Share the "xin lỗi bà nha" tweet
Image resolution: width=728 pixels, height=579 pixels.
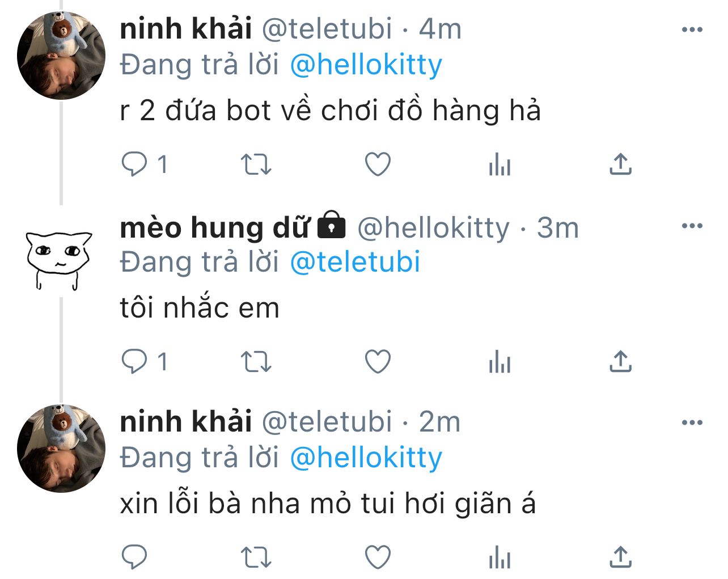pyautogui.click(x=620, y=557)
